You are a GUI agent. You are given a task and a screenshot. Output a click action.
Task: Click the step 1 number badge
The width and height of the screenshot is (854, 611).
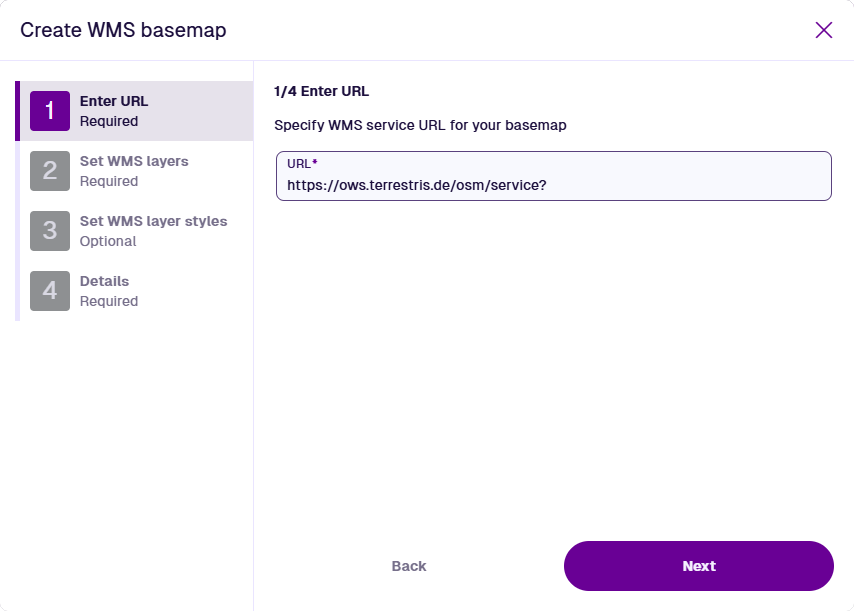click(x=50, y=111)
